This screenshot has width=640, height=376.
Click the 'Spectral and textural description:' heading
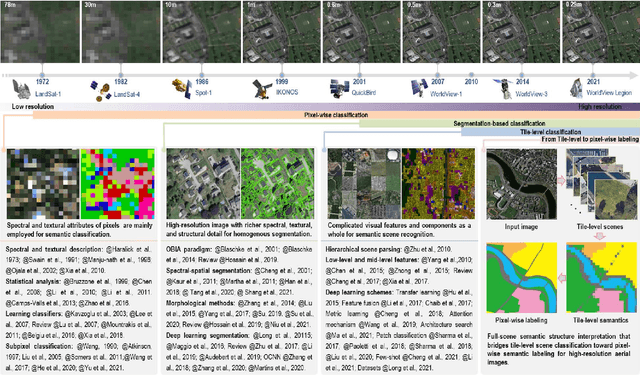pos(54,249)
